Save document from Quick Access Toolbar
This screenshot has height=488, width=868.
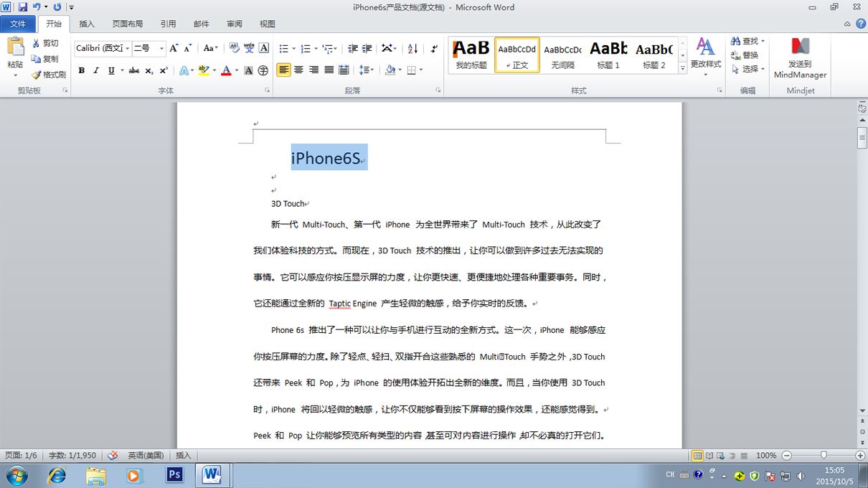tap(23, 7)
